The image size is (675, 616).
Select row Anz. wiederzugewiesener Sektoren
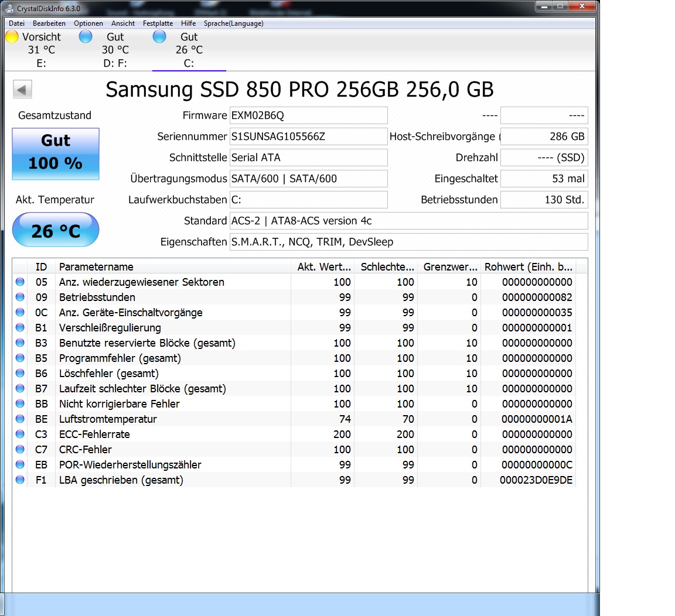click(294, 282)
